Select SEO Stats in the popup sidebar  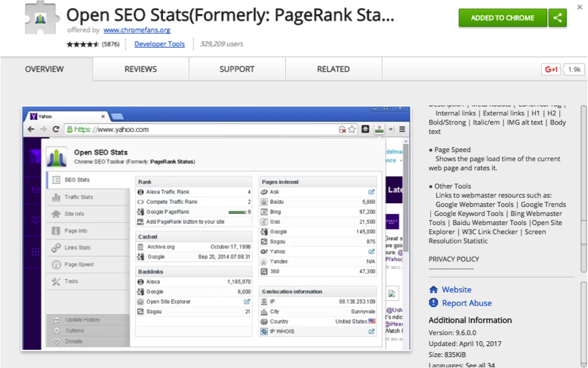pyautogui.click(x=88, y=180)
